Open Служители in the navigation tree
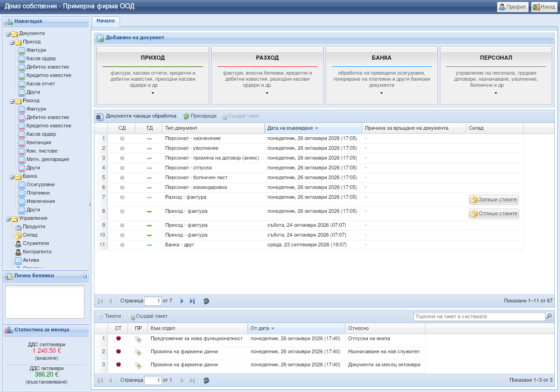Image resolution: width=560 pixels, height=392 pixels. pyautogui.click(x=35, y=243)
